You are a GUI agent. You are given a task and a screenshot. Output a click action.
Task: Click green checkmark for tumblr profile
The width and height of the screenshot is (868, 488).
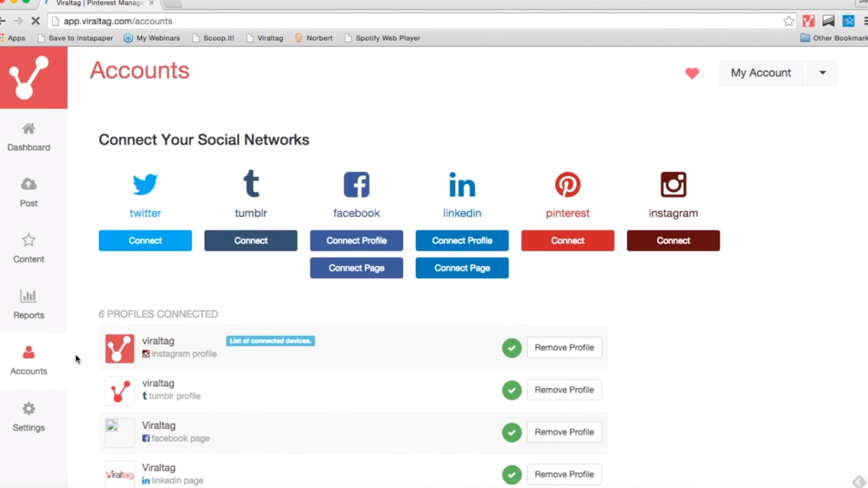point(511,390)
